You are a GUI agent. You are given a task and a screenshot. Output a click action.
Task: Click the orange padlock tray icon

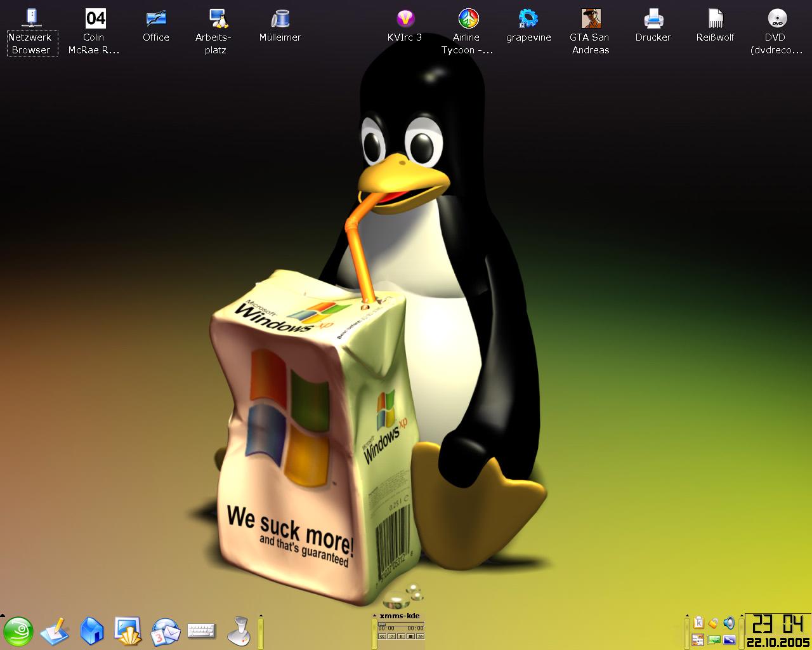pyautogui.click(x=714, y=623)
